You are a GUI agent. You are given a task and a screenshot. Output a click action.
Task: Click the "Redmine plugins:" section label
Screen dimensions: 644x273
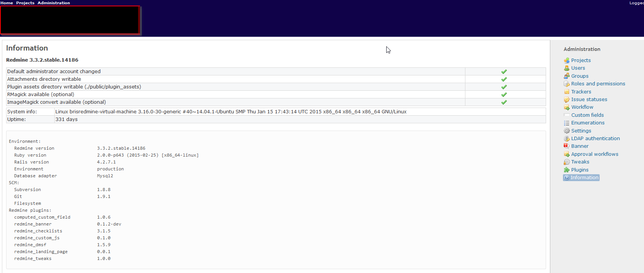click(x=30, y=211)
